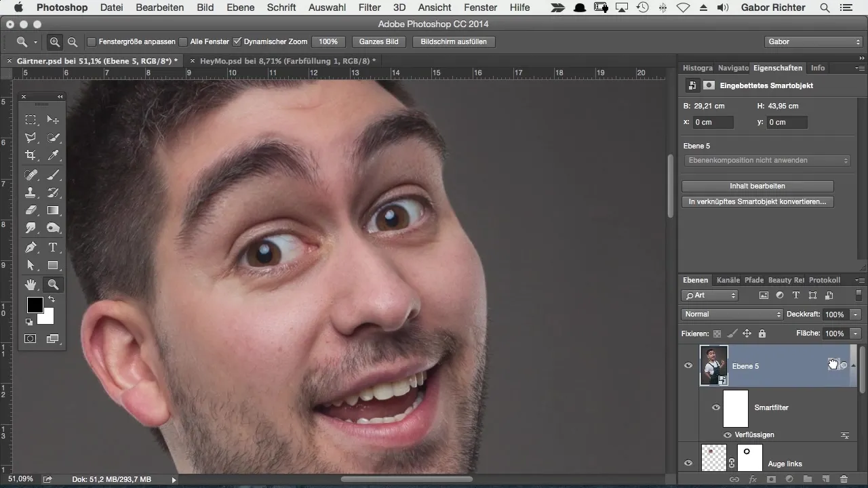Screen dimensions: 868x488
Task: Switch to the Kanäle tab
Action: pos(728,280)
